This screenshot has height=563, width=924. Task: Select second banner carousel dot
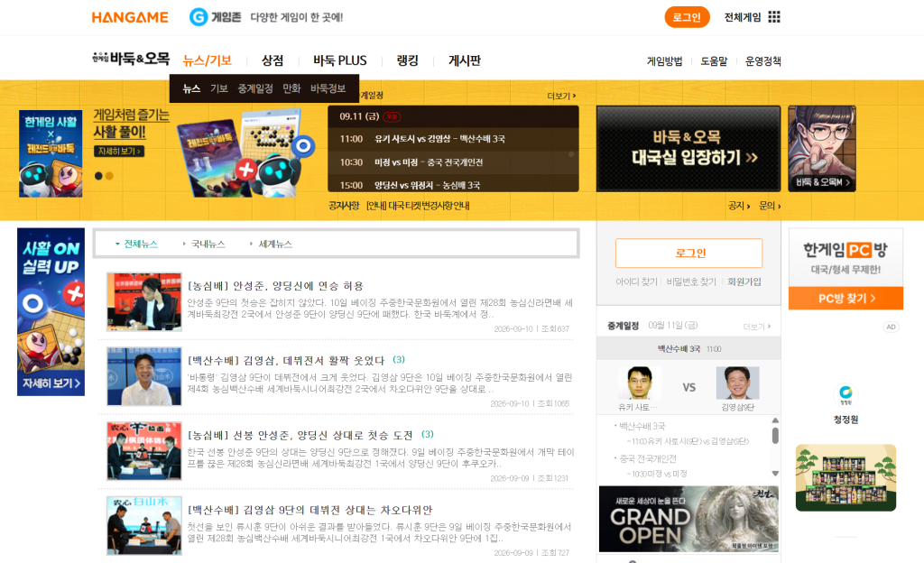point(109,176)
